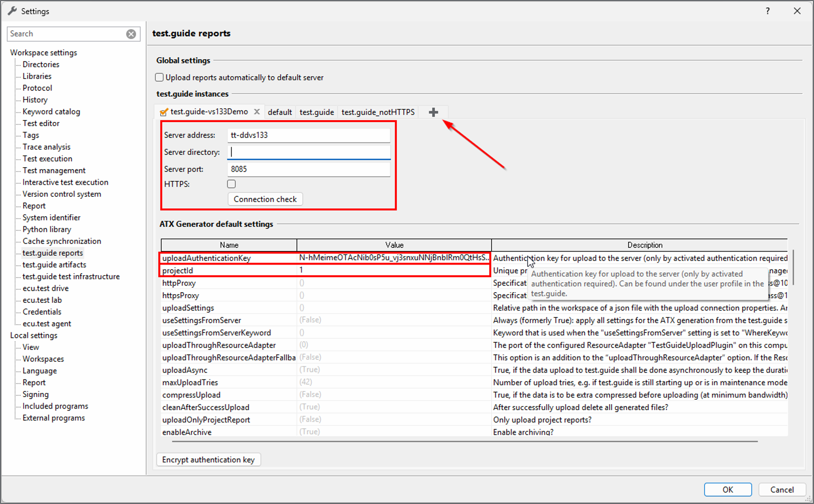Click the table's horizontal scrollbar

click(464, 442)
